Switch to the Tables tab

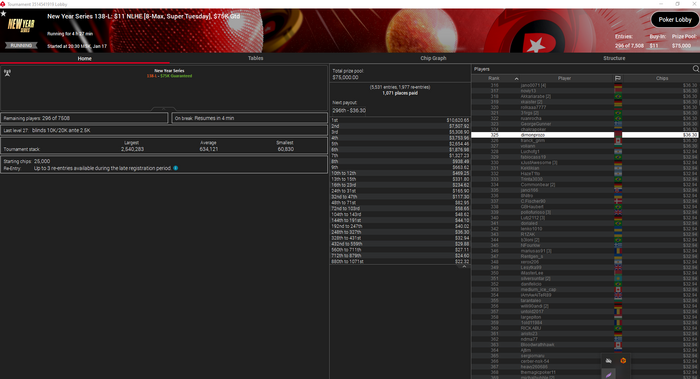tap(255, 58)
